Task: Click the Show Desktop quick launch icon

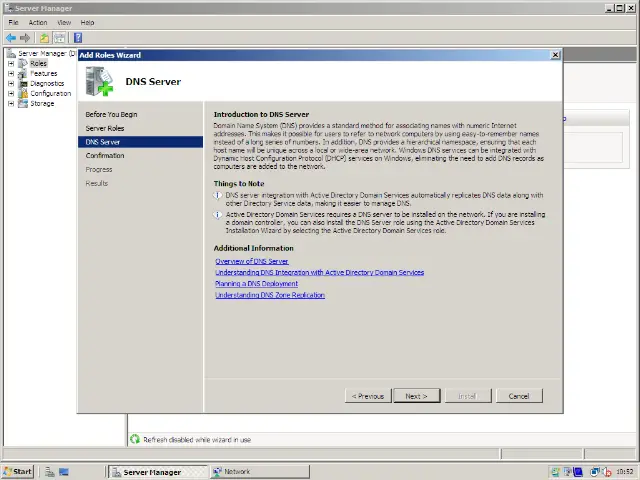Action: tap(64, 472)
